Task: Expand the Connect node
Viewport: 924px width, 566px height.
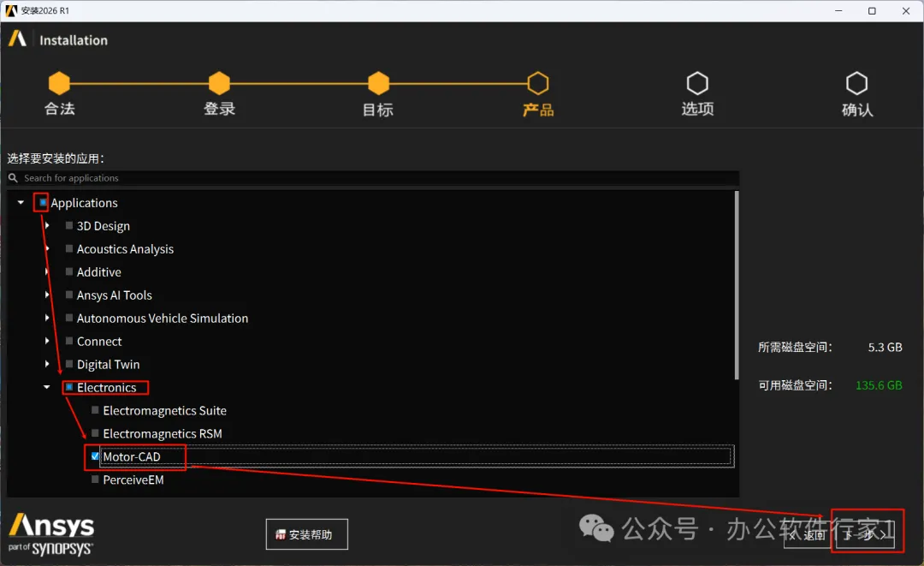Action: 47,341
